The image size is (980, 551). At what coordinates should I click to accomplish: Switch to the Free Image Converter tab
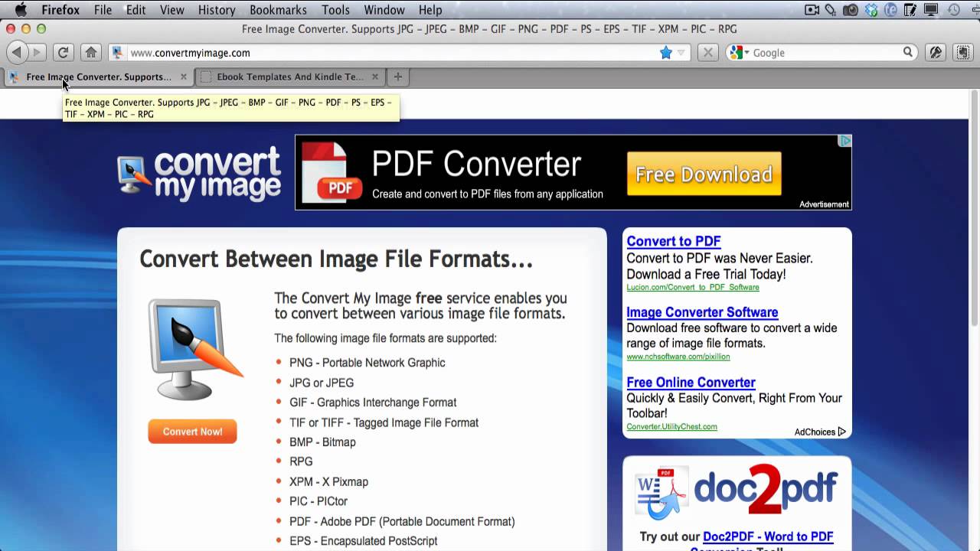point(99,77)
